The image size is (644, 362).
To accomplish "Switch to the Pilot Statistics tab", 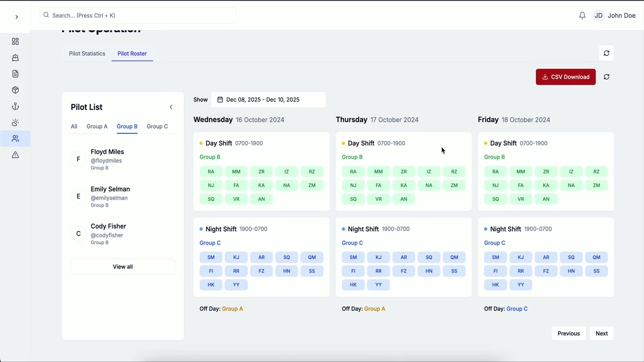I will [87, 53].
